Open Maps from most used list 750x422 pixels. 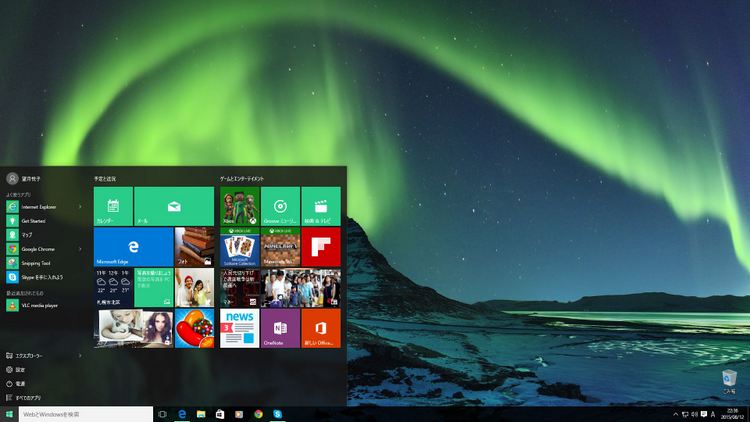pyautogui.click(x=27, y=235)
